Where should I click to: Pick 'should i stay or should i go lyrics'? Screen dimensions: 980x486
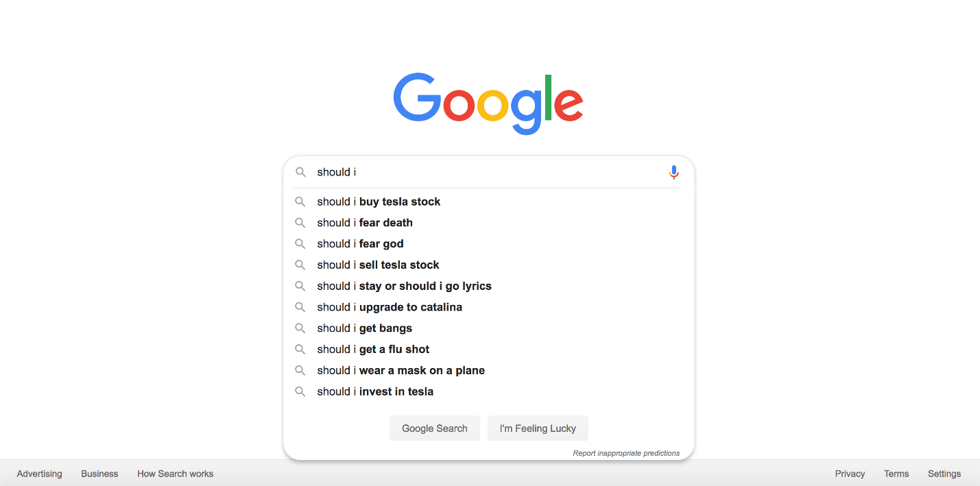(x=404, y=286)
